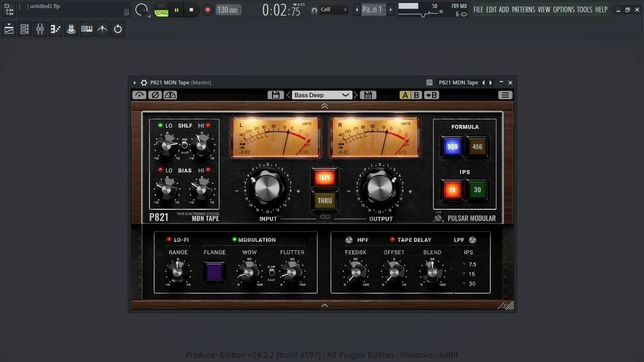Flip the SLOW/FAST modulation switch
Screen dimensions: 644x362
coord(272,273)
